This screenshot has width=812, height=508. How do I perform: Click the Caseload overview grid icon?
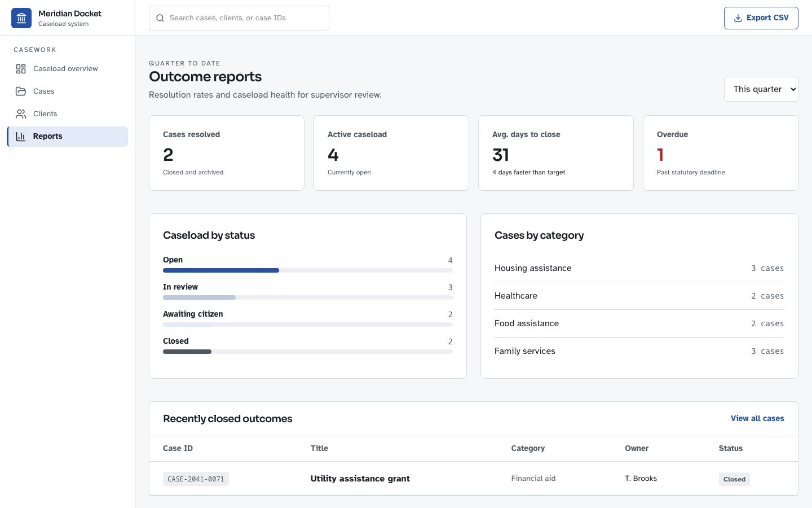tap(21, 69)
